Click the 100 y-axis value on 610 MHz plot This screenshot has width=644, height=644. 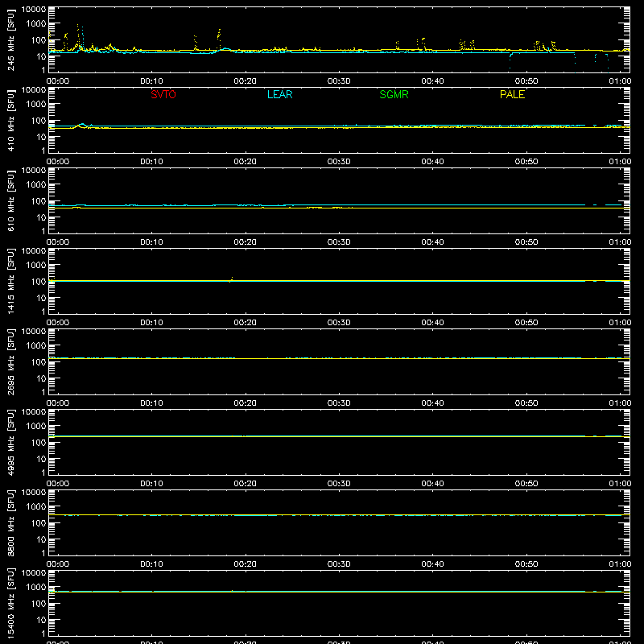[39, 201]
